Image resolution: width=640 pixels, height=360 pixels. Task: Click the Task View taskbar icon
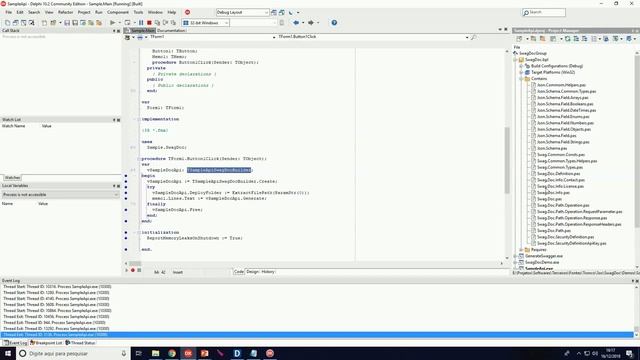[x=138, y=353]
